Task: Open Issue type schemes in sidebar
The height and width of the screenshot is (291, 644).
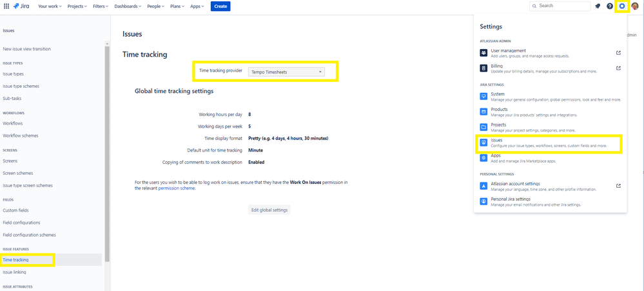Action: [x=21, y=86]
